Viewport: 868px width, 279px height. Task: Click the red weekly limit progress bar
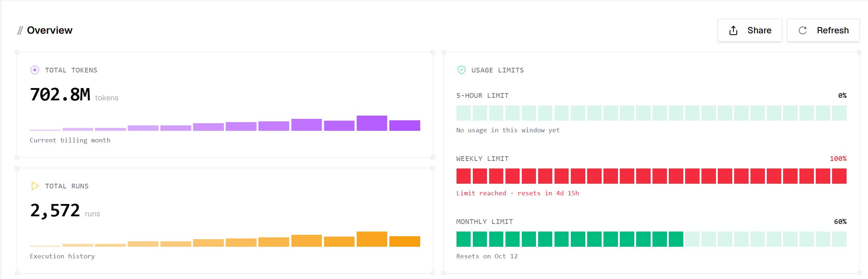click(x=651, y=176)
